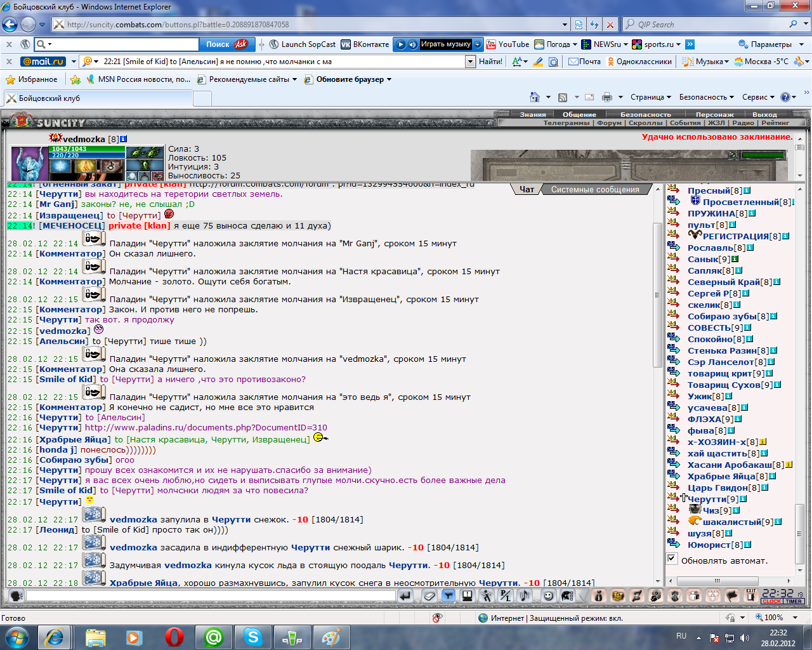Open Opera from the Windows taskbar
The height and width of the screenshot is (650, 812).
click(174, 637)
